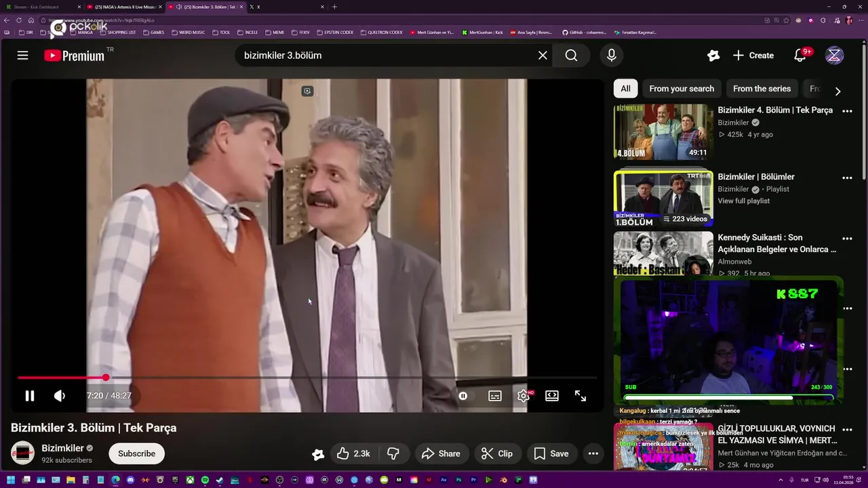Image resolution: width=868 pixels, height=488 pixels.
Task: Open the notifications bell
Action: [800, 56]
